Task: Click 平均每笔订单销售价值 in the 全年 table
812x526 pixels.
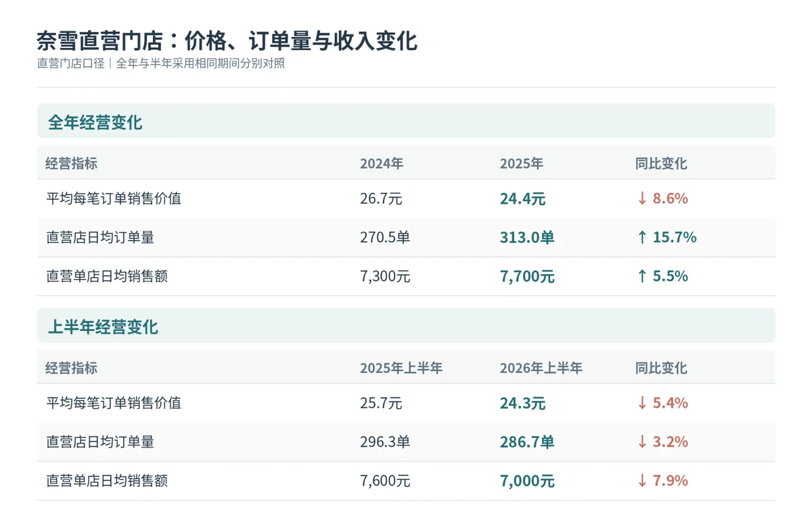Action: pos(114,198)
